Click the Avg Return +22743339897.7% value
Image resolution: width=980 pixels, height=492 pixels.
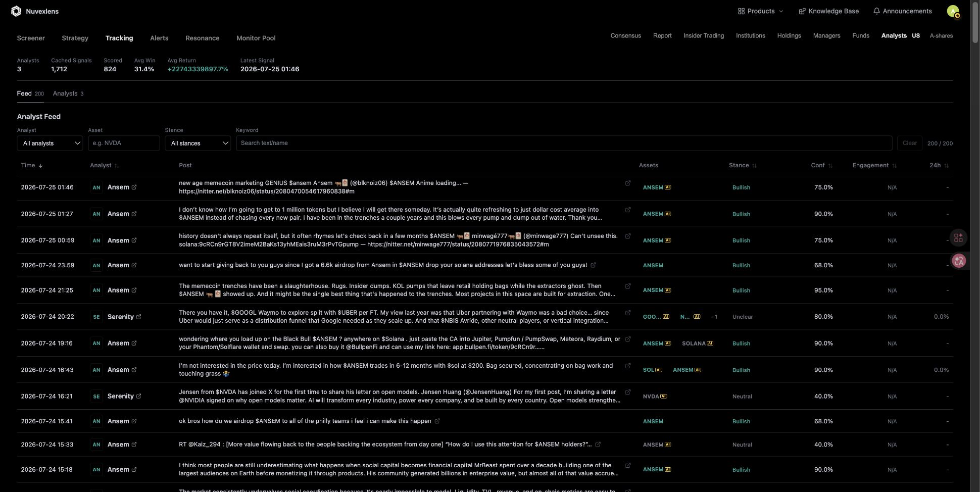point(198,69)
